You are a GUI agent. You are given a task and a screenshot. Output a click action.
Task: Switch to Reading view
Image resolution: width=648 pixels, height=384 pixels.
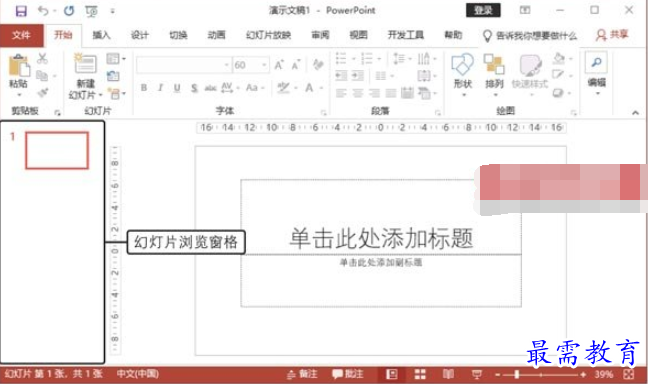[x=448, y=374]
